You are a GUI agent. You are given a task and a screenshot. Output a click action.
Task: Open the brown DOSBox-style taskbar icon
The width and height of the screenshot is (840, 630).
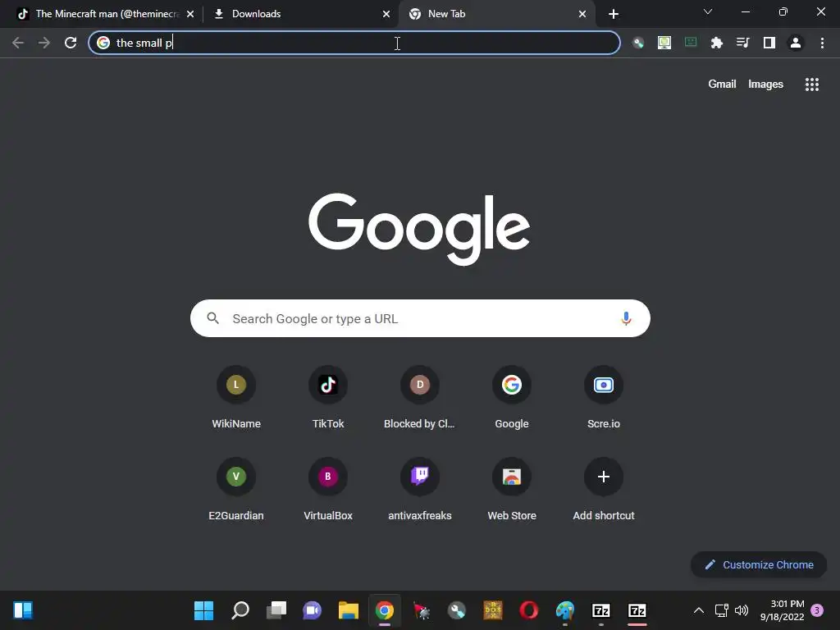tap(493, 610)
